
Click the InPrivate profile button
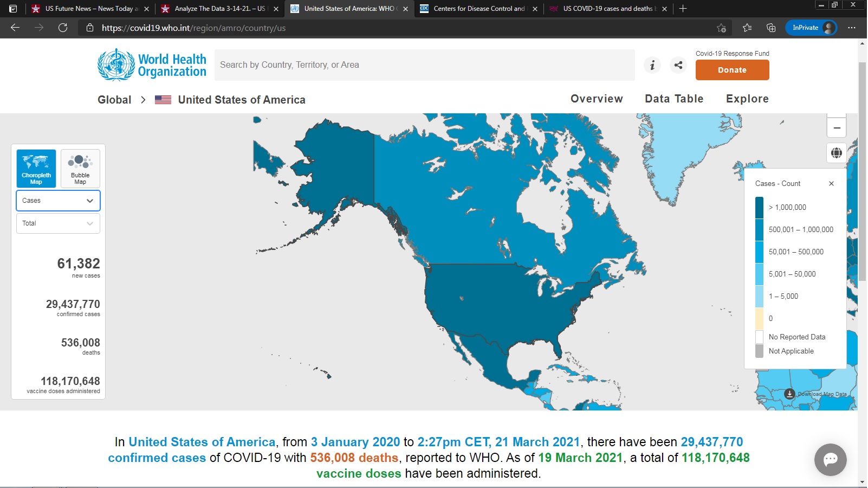pyautogui.click(x=811, y=28)
